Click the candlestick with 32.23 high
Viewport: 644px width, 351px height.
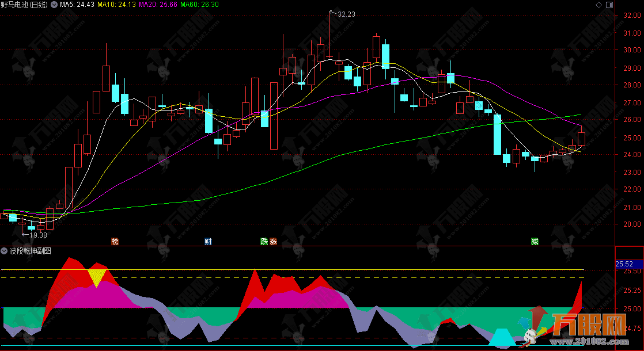pyautogui.click(x=330, y=35)
